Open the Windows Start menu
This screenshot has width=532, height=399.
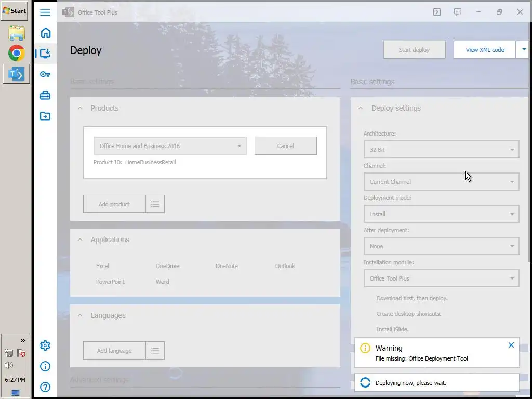point(14,10)
